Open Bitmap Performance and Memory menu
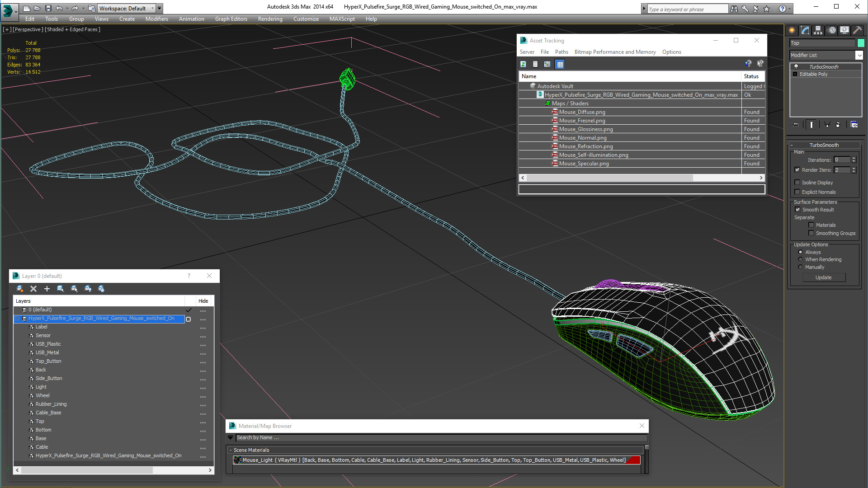 615,52
